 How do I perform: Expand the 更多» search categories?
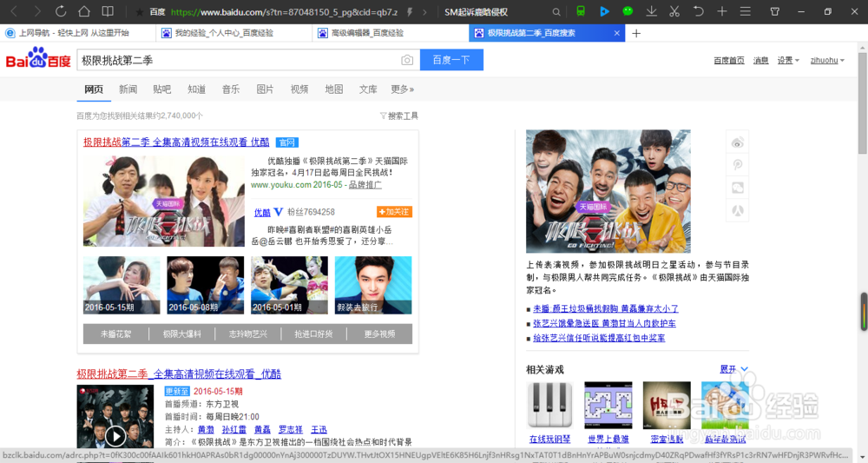(403, 89)
